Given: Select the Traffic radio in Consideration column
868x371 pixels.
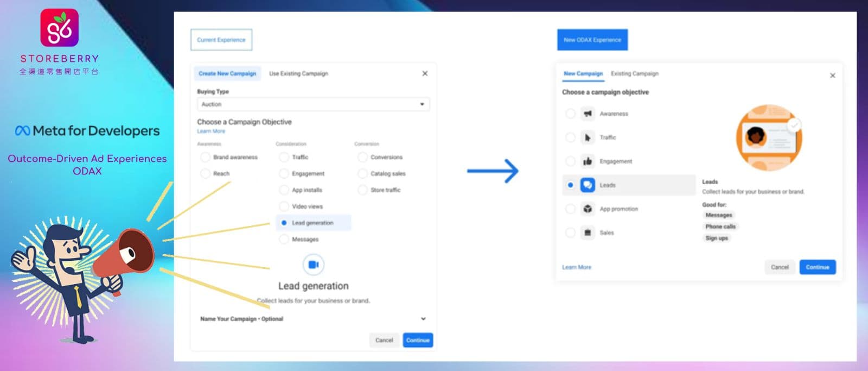Looking at the screenshot, I should [284, 157].
